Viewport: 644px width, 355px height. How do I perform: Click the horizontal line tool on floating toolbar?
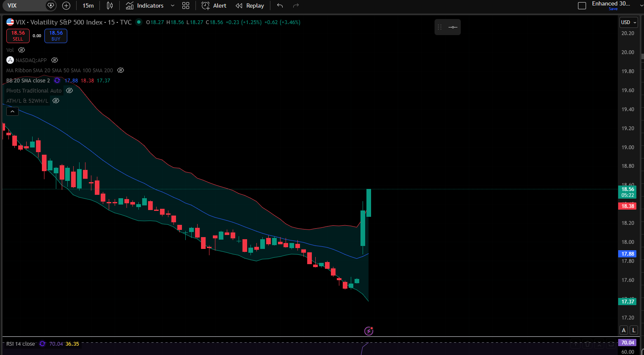[x=453, y=27]
